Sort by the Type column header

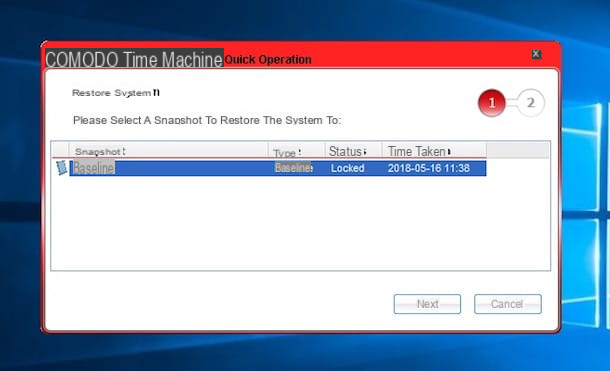coord(296,151)
